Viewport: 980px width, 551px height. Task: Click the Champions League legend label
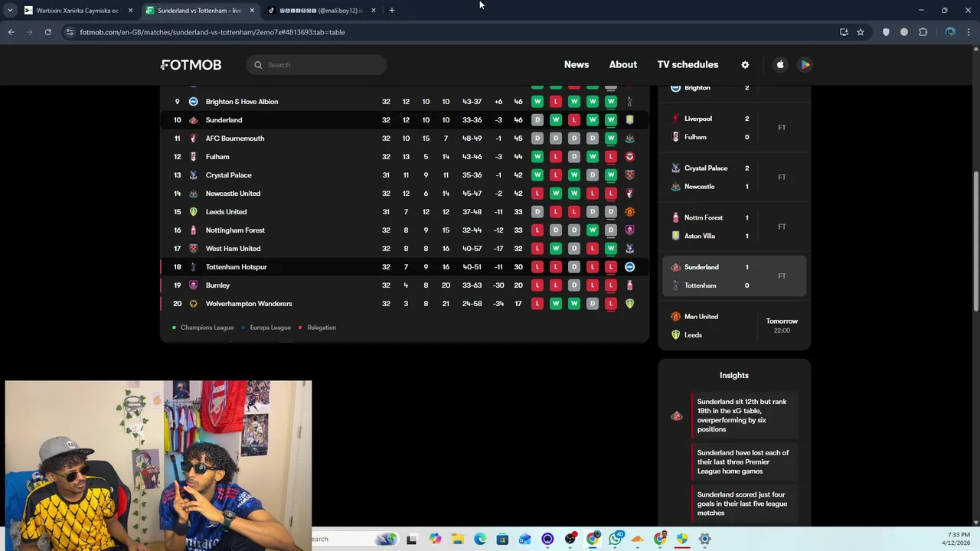tap(207, 328)
